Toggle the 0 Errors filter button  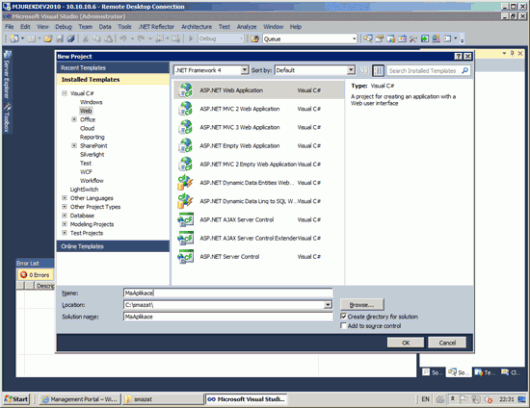[x=35, y=275]
